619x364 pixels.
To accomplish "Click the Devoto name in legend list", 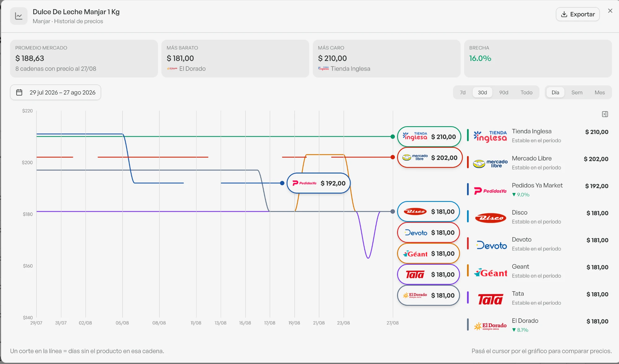I will tap(522, 239).
